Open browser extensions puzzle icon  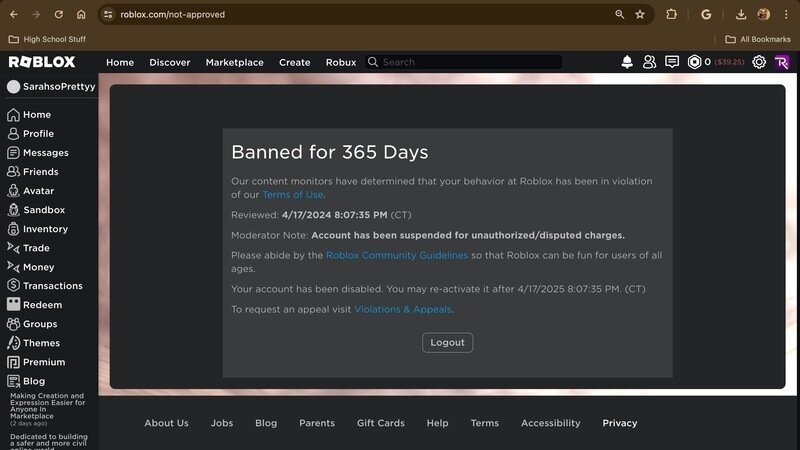coord(671,14)
